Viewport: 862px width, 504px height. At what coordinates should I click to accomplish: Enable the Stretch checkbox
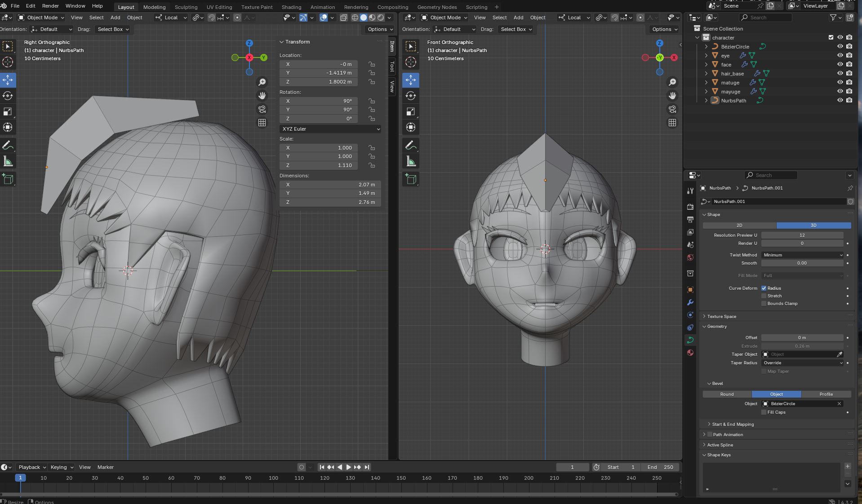[764, 296]
